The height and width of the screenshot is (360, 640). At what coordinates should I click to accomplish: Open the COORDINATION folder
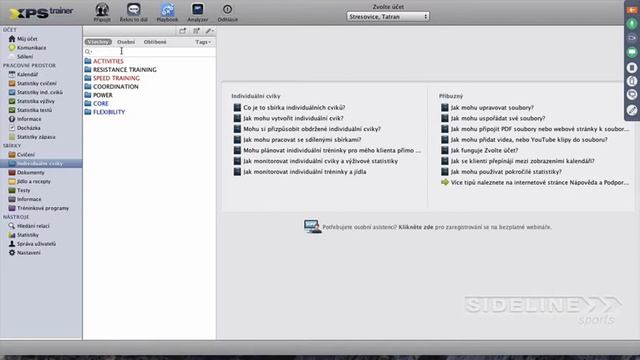[x=111, y=87]
